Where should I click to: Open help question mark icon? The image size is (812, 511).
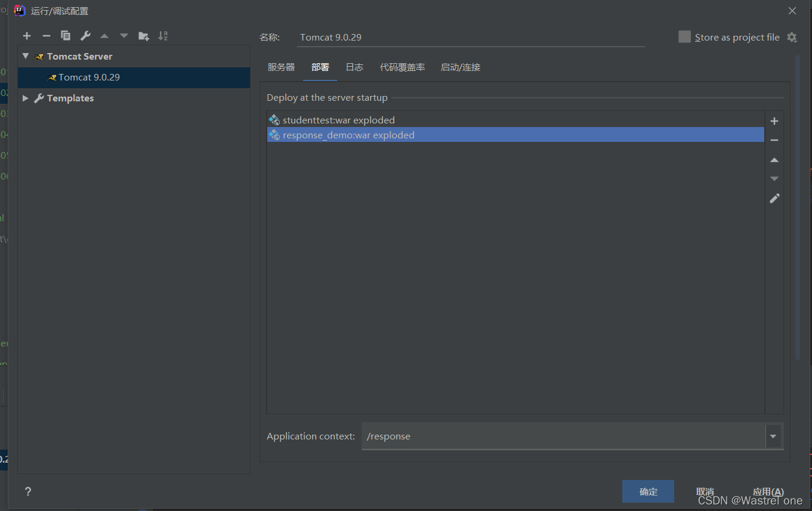[x=27, y=492]
